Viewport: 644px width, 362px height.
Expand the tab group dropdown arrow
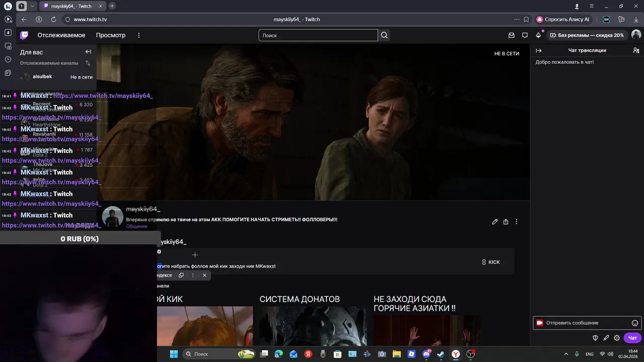[x=32, y=6]
